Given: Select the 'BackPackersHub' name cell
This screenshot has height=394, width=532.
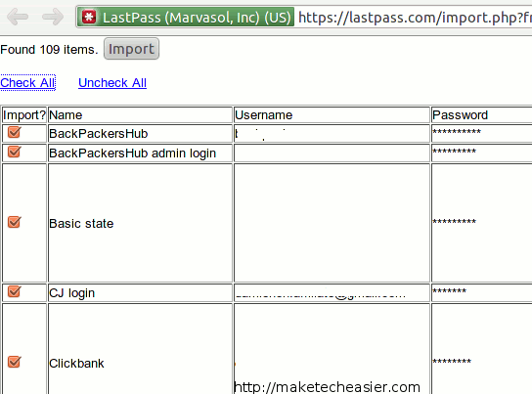Looking at the screenshot, I should coord(140,134).
